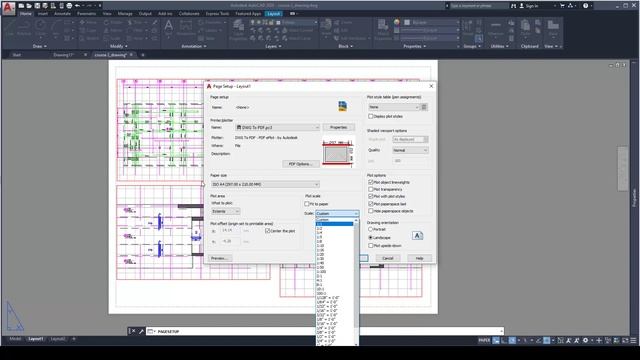Switch to the Output ribbon tab
The width and height of the screenshot is (640, 360).
pos(145,13)
